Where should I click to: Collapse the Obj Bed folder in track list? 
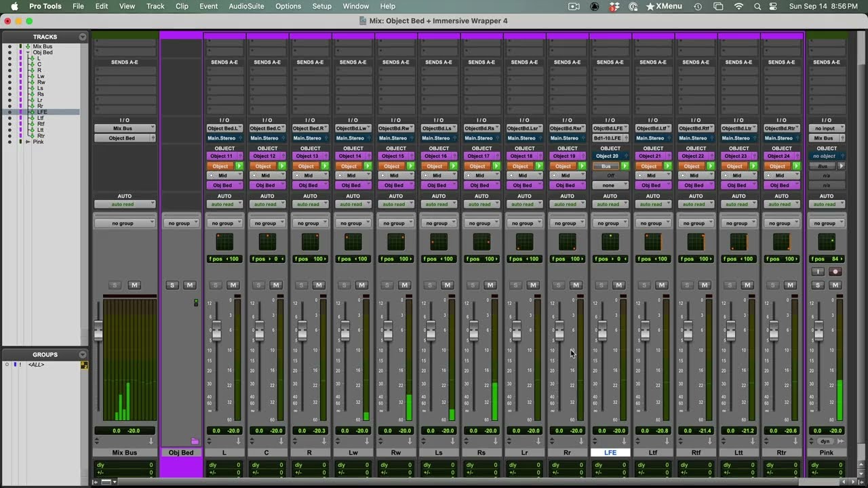pyautogui.click(x=28, y=52)
